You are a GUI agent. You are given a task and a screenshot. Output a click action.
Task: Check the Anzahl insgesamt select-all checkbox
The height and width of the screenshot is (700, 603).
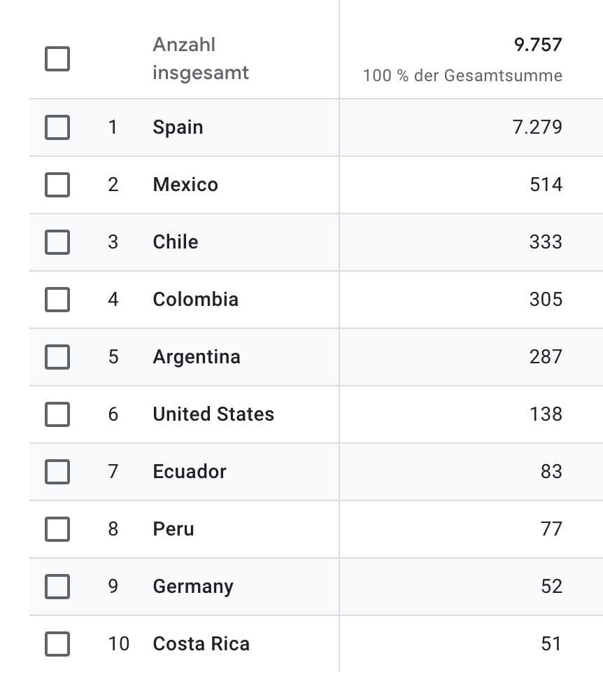[57, 59]
